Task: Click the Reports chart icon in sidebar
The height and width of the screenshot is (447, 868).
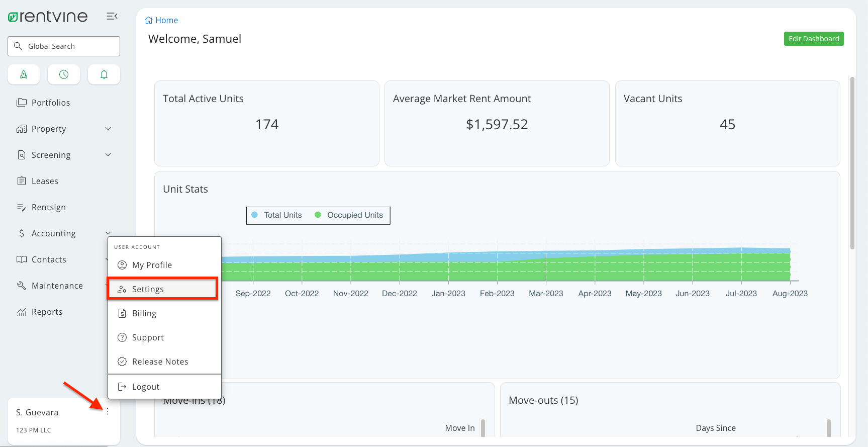Action: pyautogui.click(x=22, y=312)
